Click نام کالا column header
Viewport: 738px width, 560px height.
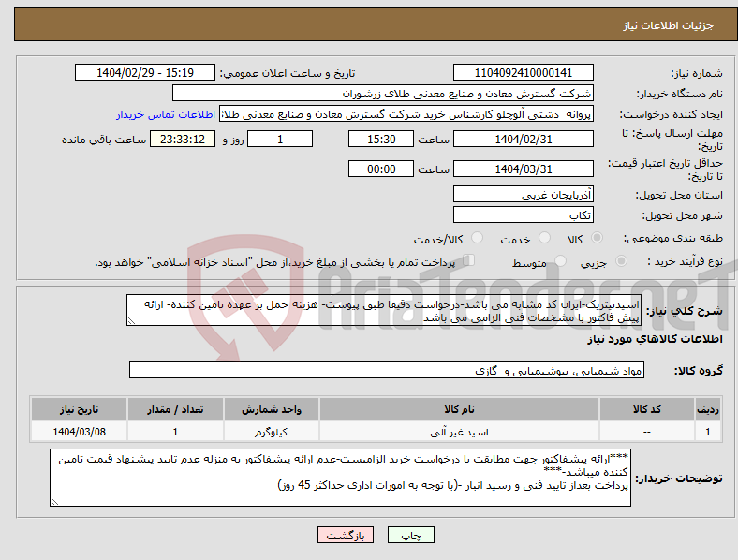[459, 409]
